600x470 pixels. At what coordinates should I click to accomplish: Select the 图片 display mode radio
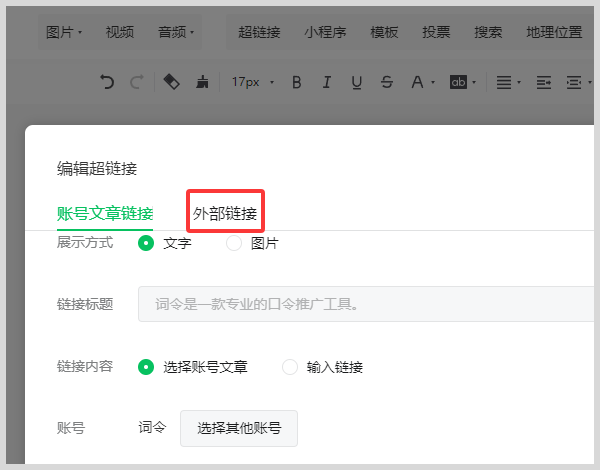(x=234, y=243)
